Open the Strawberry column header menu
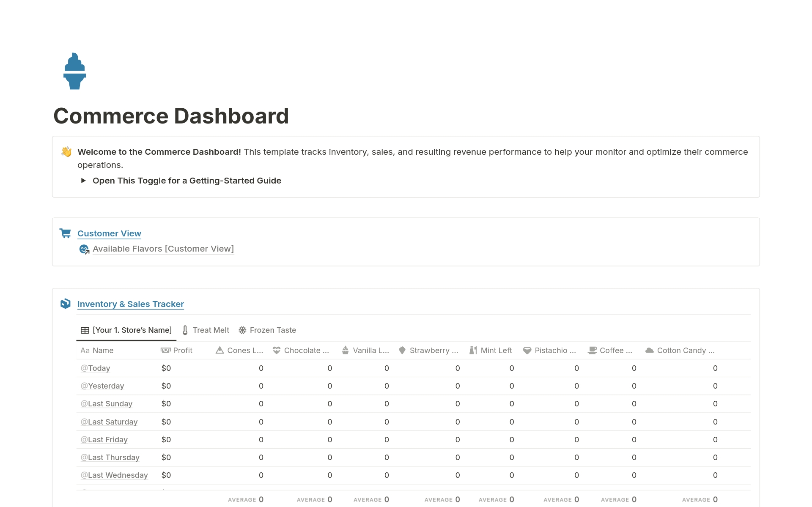Viewport: 812px width, 507px height. pos(433,350)
